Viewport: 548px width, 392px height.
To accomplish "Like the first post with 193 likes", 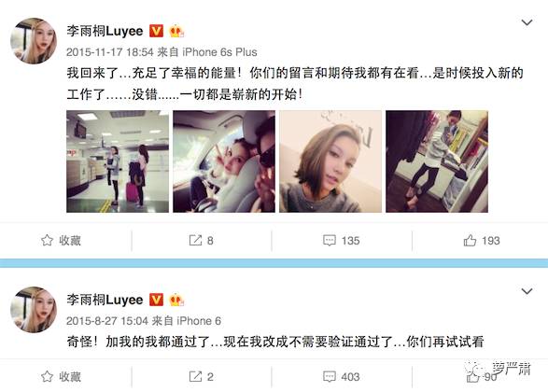I will tap(482, 241).
